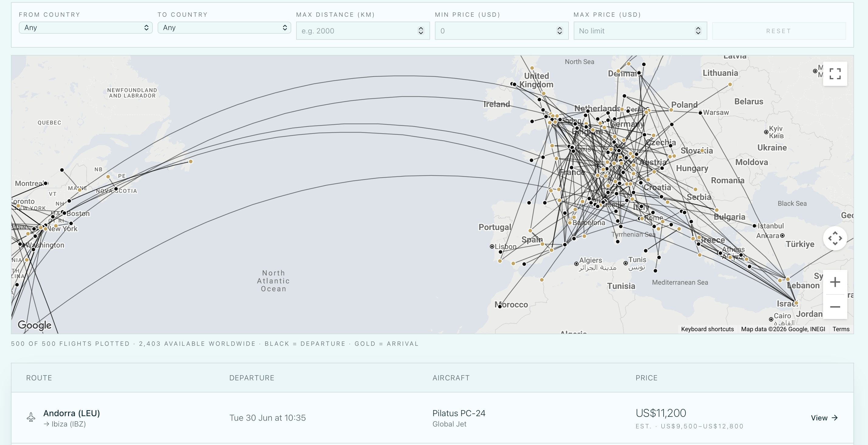Click the 500 of 500 flights plotted status
The image size is (868, 445).
click(x=70, y=344)
